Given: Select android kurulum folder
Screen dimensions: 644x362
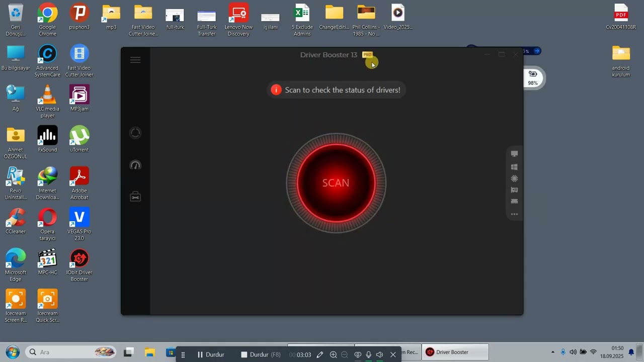Looking at the screenshot, I should tap(621, 61).
